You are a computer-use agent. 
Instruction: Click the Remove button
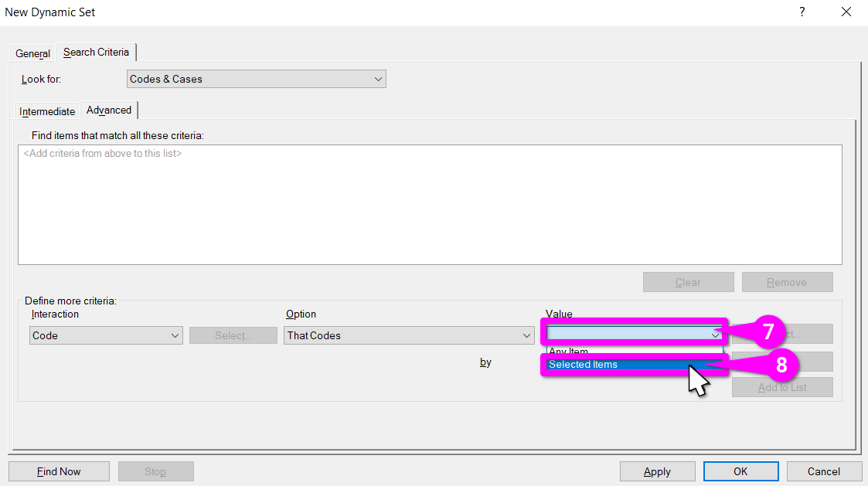787,282
